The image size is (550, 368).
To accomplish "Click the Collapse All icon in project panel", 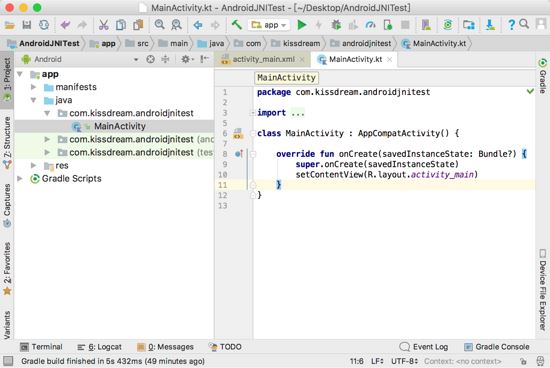I will [x=165, y=59].
